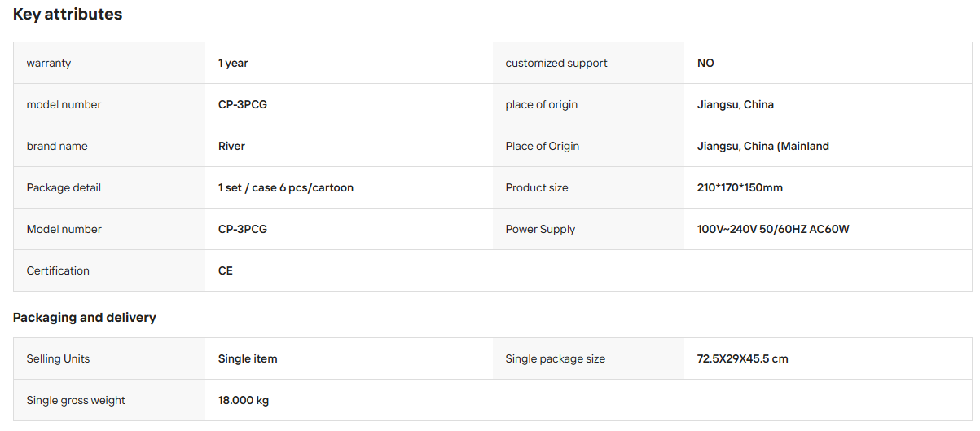Click the first CP-3PCG model number value

click(x=243, y=104)
